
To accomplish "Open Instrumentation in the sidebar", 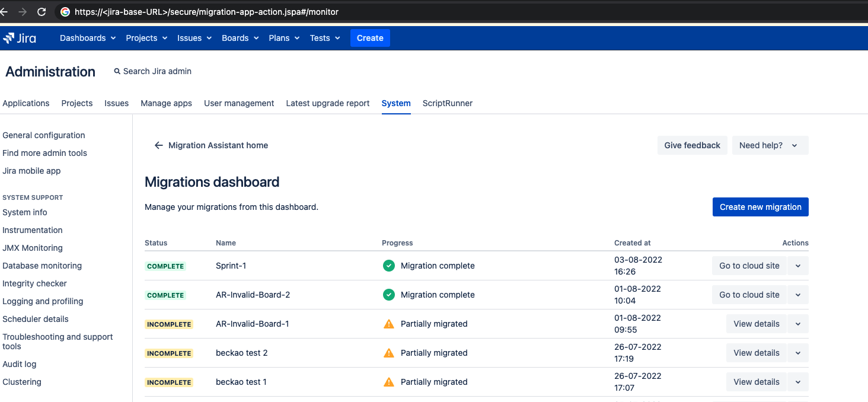I will coord(33,230).
